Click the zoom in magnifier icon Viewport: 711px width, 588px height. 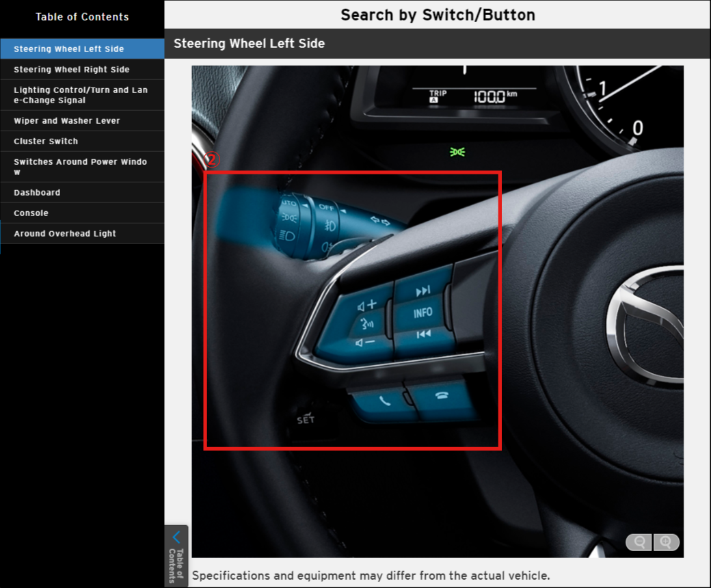pos(666,542)
